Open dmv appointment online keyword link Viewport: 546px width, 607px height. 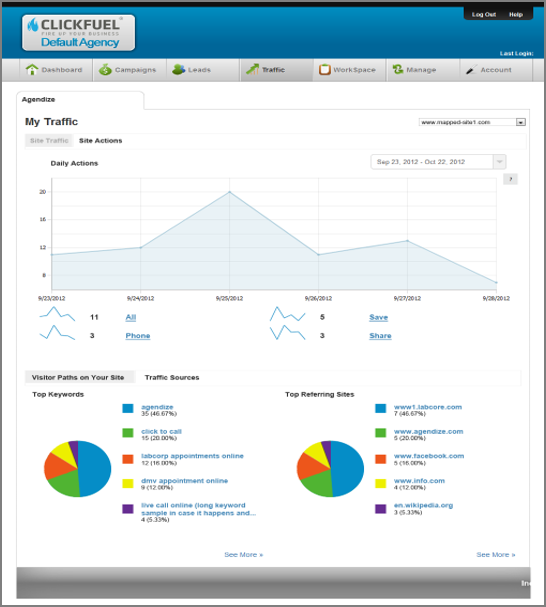coord(185,481)
